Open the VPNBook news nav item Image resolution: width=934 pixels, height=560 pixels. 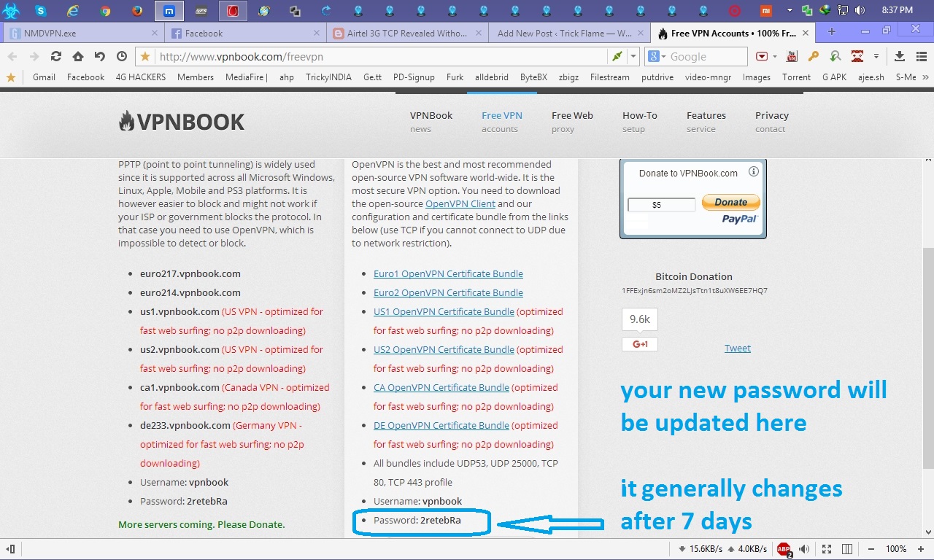click(431, 122)
